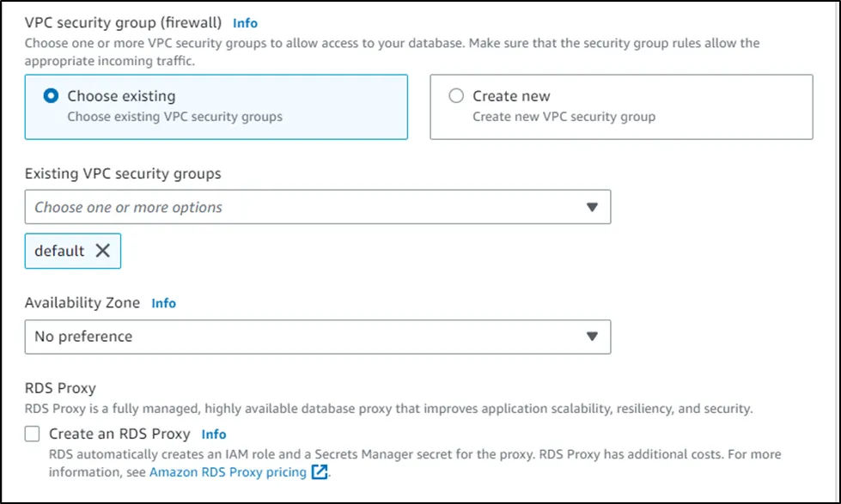
Task: Click the 'default' security group chip label
Action: click(x=59, y=251)
